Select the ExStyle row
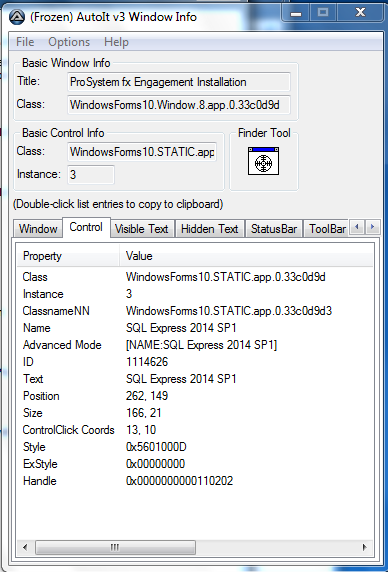Viewport: 388px width, 572px height. coord(195,464)
